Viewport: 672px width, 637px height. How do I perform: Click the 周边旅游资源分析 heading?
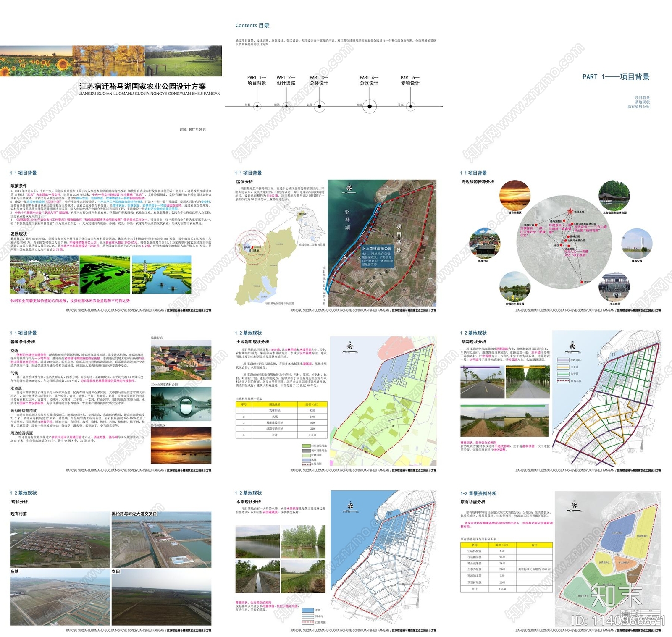(x=478, y=182)
